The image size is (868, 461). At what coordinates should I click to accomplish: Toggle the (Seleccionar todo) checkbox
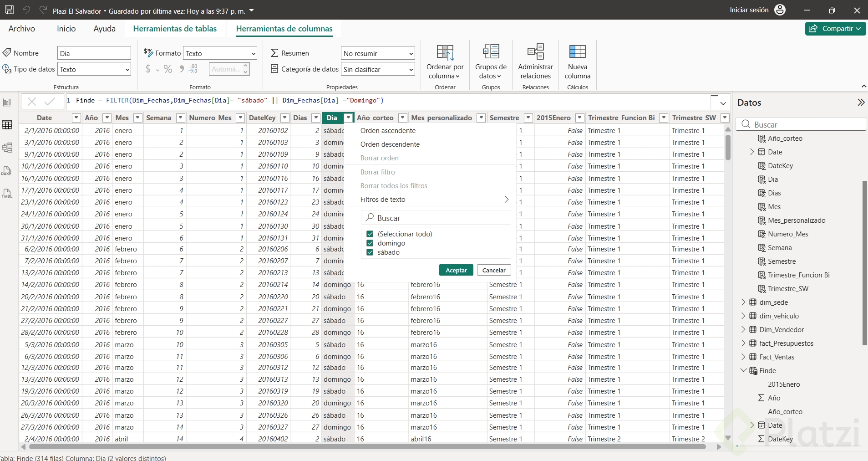tap(370, 234)
